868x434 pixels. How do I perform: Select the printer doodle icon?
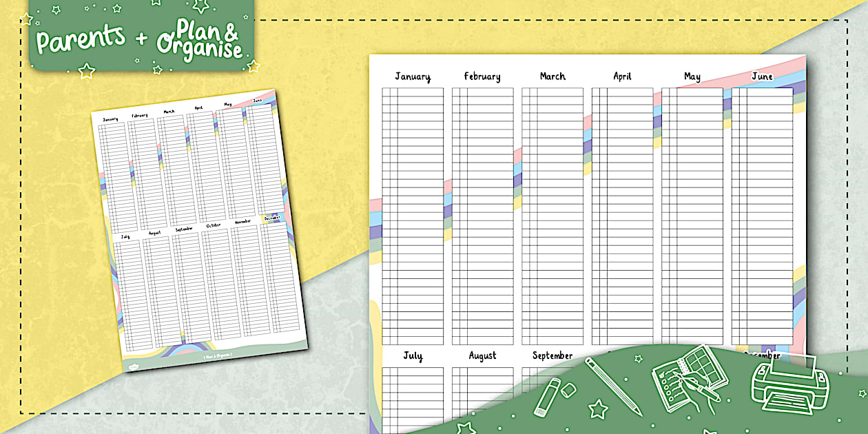click(x=790, y=387)
